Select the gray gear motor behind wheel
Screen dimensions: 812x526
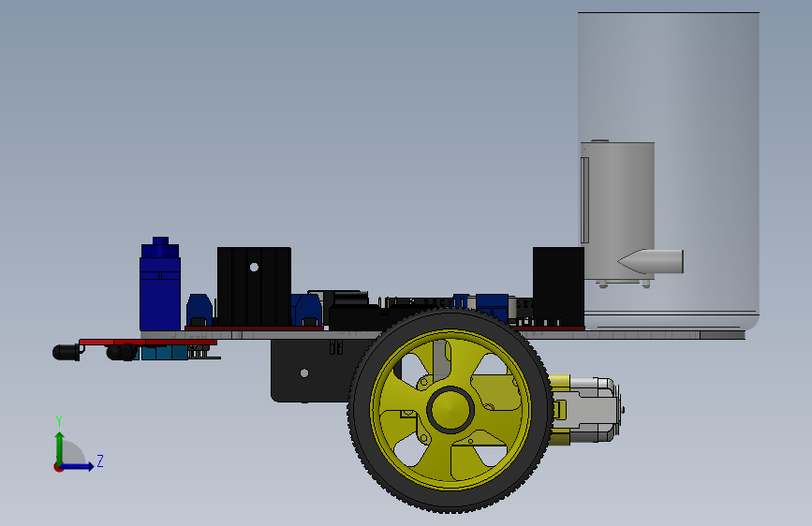588,410
